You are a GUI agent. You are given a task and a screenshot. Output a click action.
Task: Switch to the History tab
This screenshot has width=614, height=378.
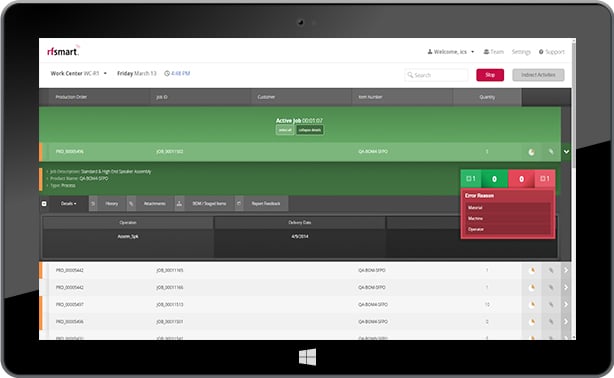tap(111, 204)
